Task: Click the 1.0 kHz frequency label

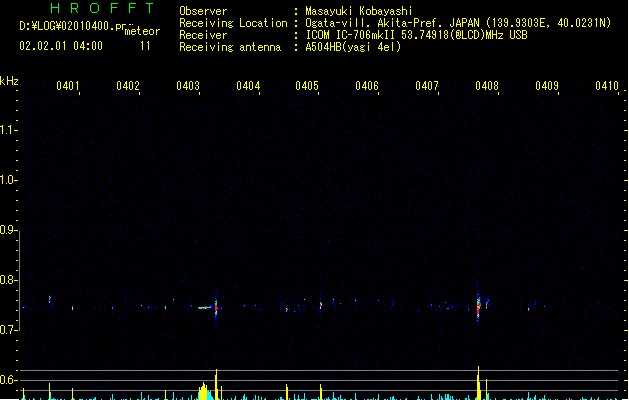Action: 8,180
